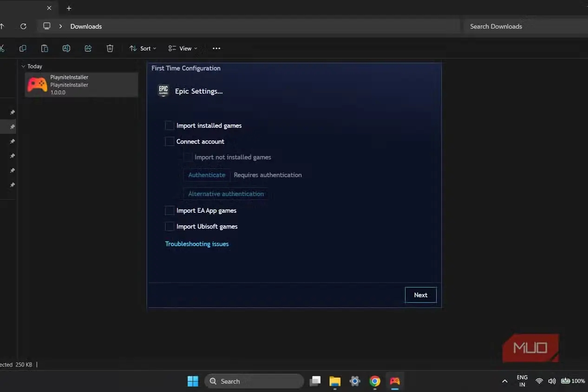Click 'Requires authentication' status text
The width and height of the screenshot is (588, 392).
coord(268,175)
